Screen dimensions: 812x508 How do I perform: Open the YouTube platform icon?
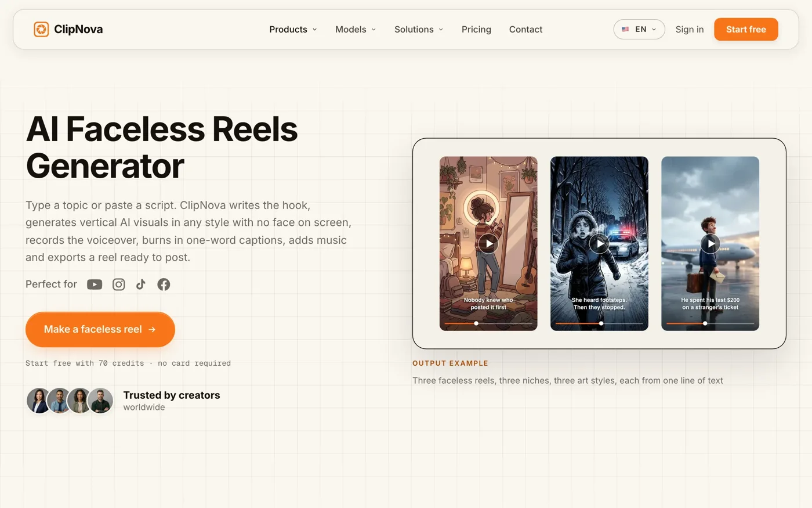tap(95, 284)
